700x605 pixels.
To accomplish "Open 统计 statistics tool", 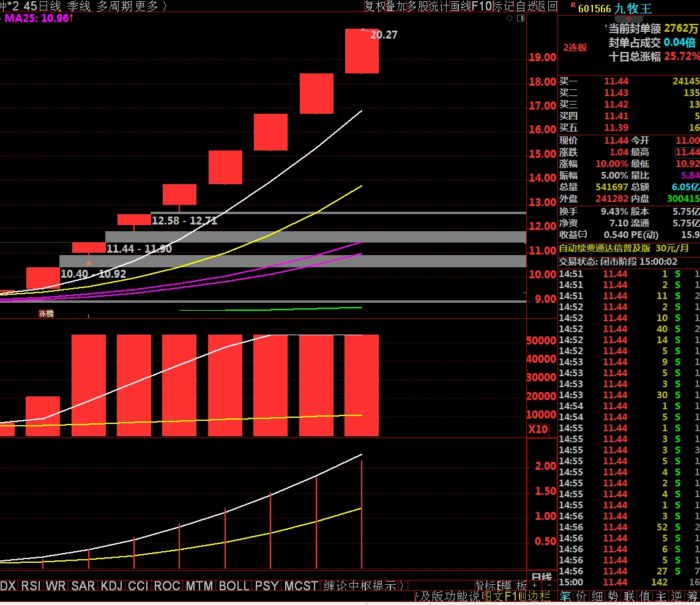I will (438, 6).
